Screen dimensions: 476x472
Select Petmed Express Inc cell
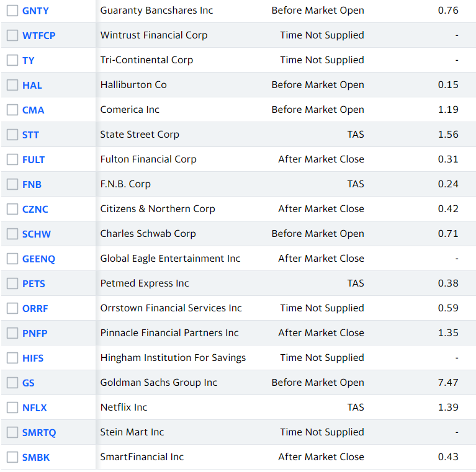(x=145, y=283)
